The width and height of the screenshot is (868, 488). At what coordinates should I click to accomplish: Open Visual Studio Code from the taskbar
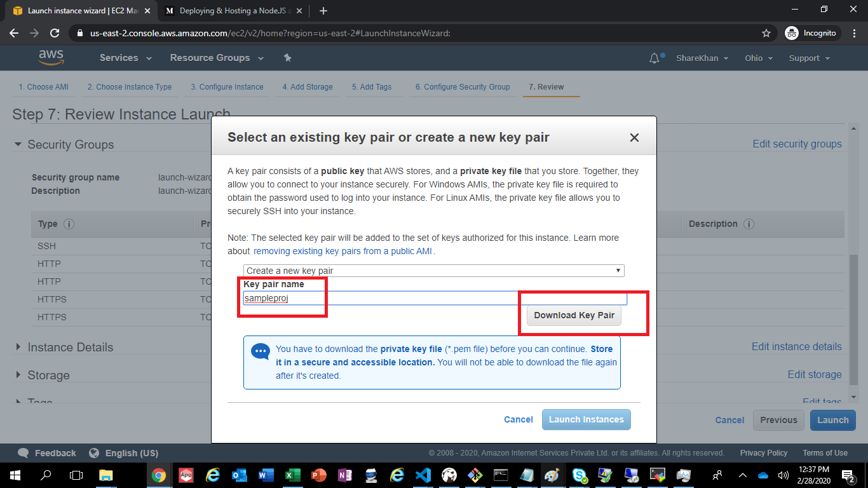[423, 475]
